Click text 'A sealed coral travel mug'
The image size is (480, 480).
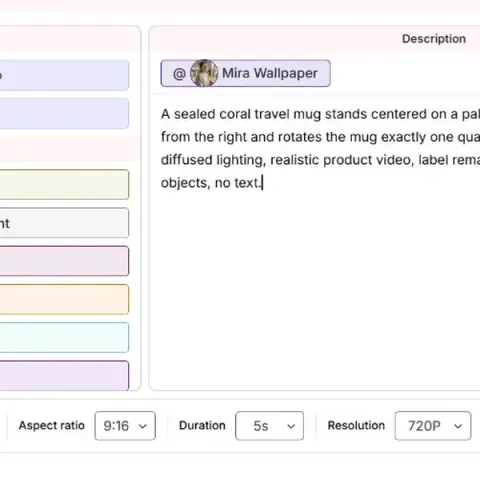click(241, 114)
